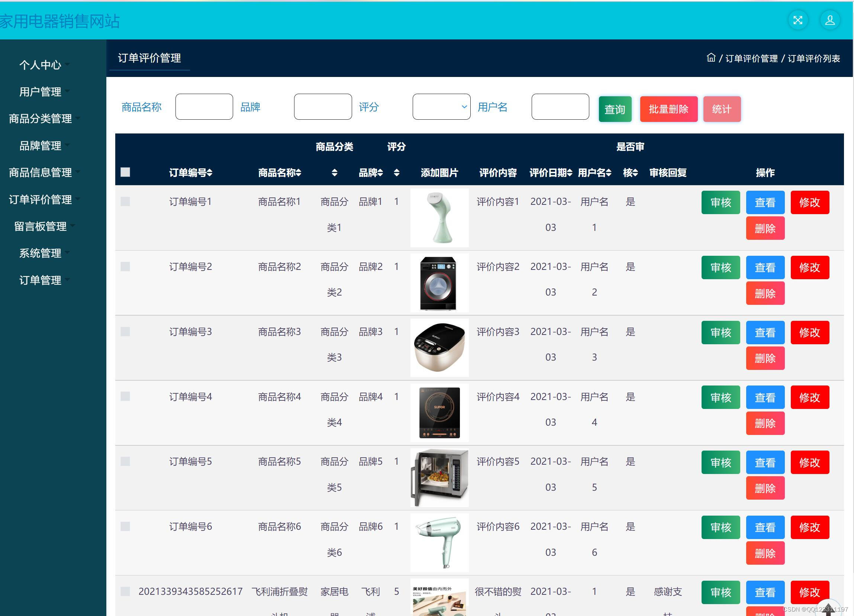Click 查看 for 订单编号2
Image resolution: width=854 pixels, height=616 pixels.
click(x=765, y=267)
